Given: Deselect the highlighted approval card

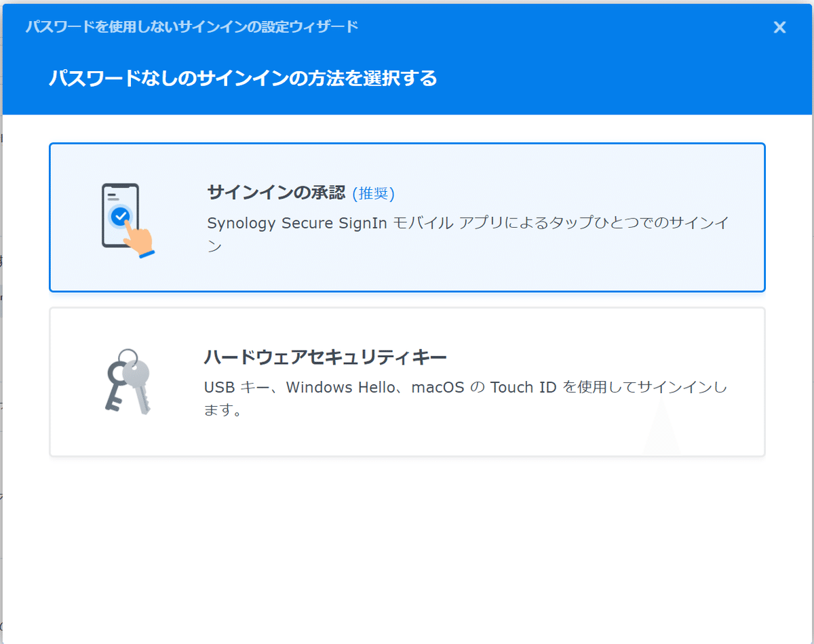Looking at the screenshot, I should pyautogui.click(x=407, y=217).
